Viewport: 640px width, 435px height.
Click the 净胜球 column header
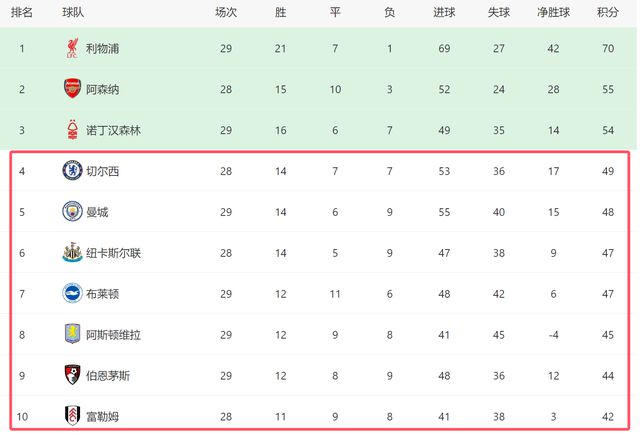pos(550,13)
